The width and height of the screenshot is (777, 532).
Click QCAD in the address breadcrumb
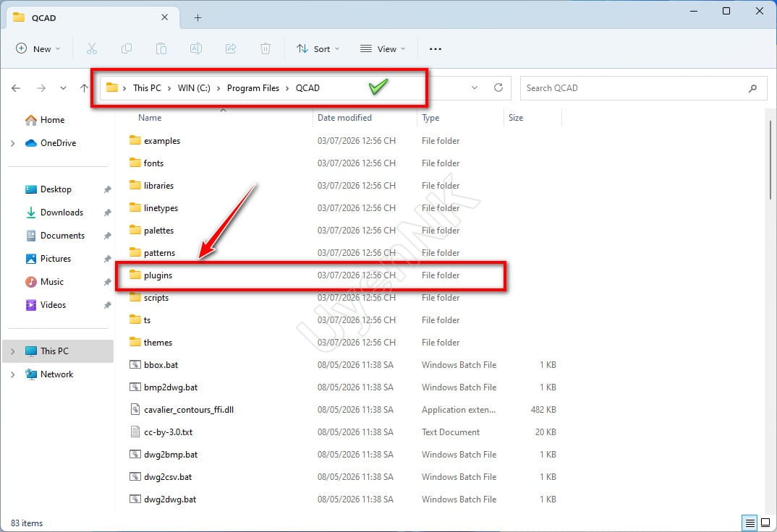tap(307, 88)
